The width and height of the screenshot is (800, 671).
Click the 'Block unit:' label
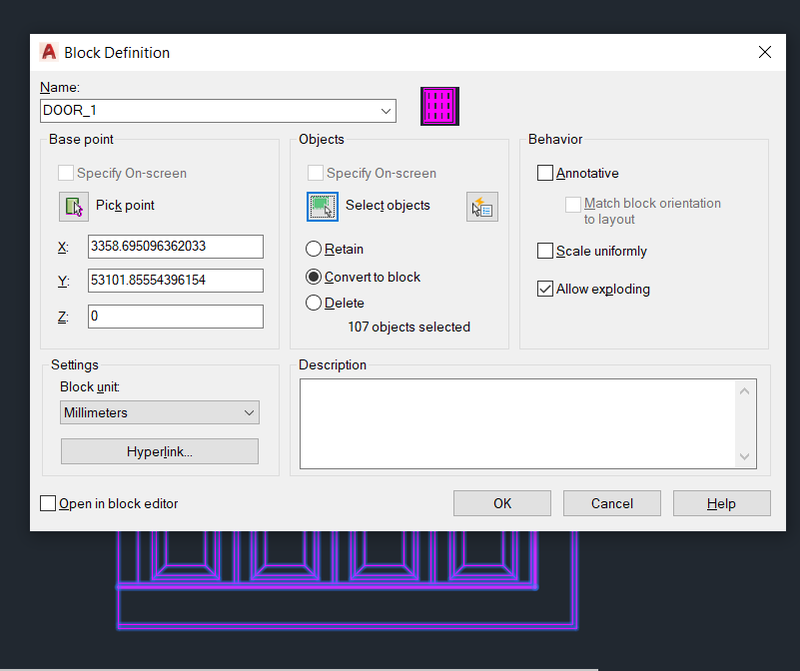coord(90,387)
